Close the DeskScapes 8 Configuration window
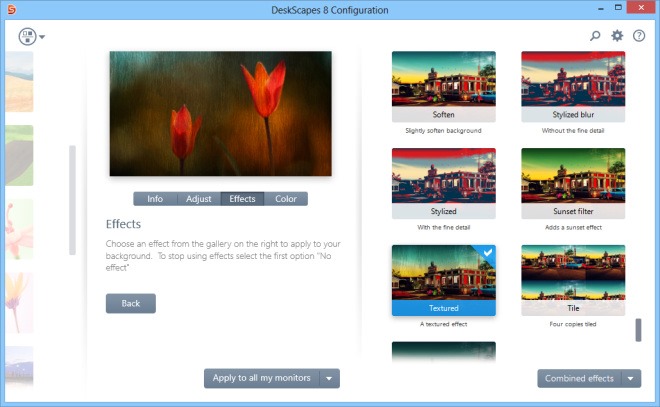This screenshot has height=407, width=660. [x=641, y=7]
